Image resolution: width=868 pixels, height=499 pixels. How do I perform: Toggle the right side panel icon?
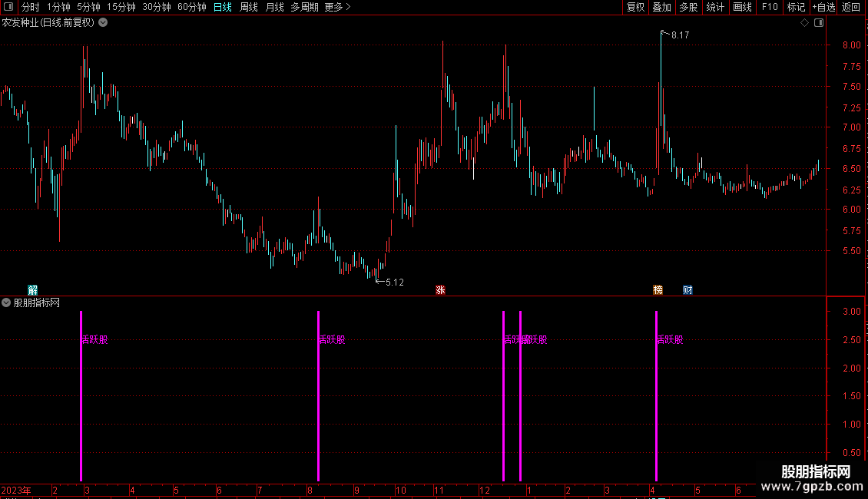pos(819,23)
